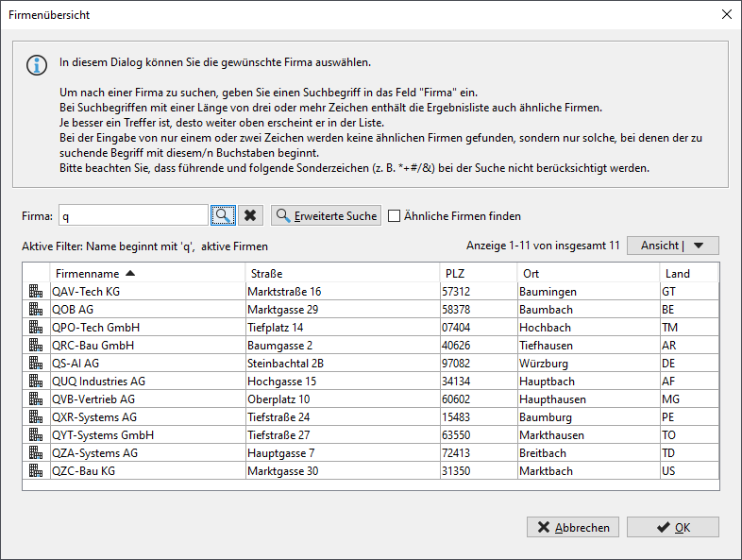
Task: Open Erweiterte Suche
Action: coord(326,216)
